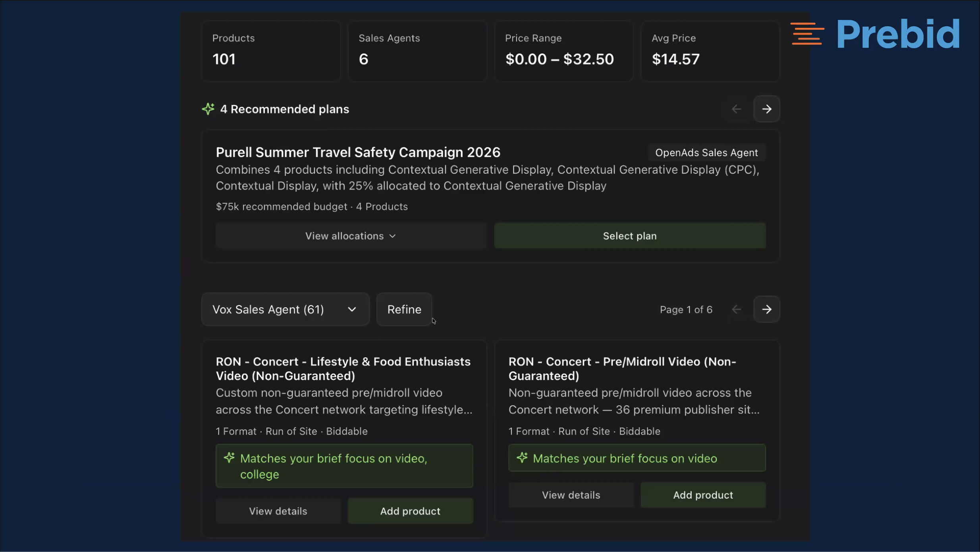
Task: Go to next recommended plan arrow
Action: (766, 109)
